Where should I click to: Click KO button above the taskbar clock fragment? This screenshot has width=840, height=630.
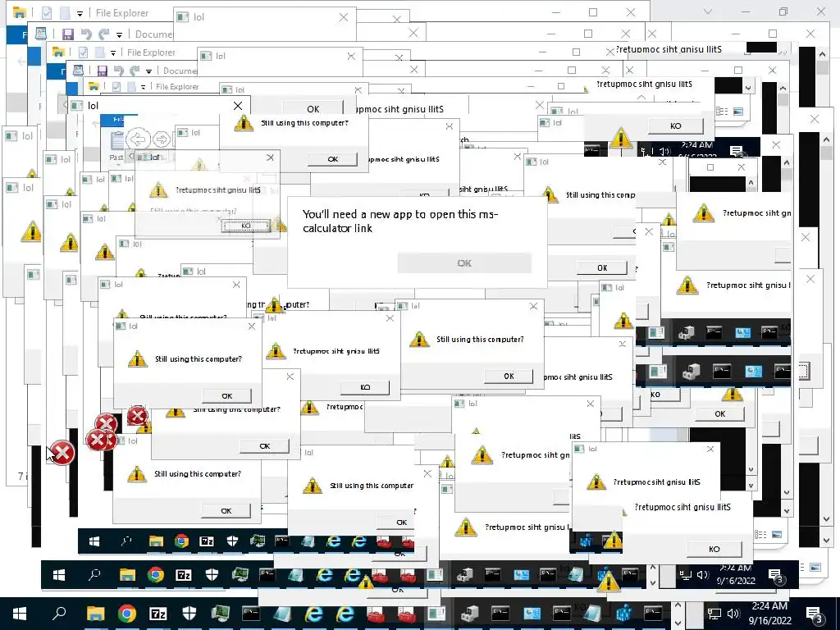[x=676, y=126]
